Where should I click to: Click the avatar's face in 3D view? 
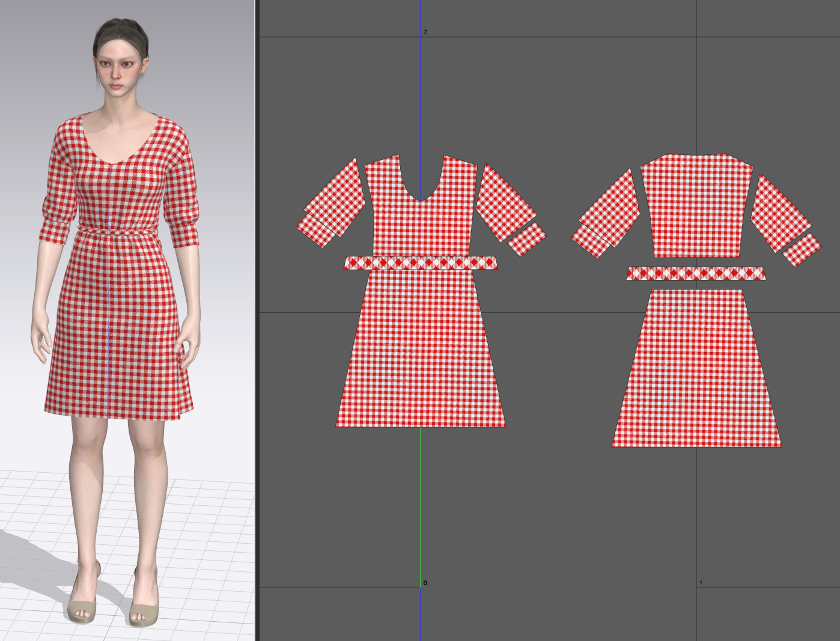pyautogui.click(x=120, y=71)
